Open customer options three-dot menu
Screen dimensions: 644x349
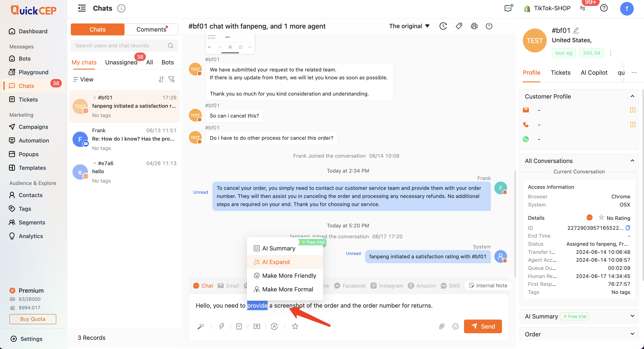tap(610, 53)
